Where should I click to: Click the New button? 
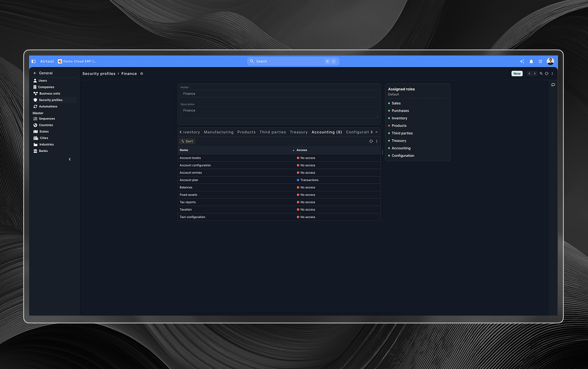pyautogui.click(x=517, y=74)
